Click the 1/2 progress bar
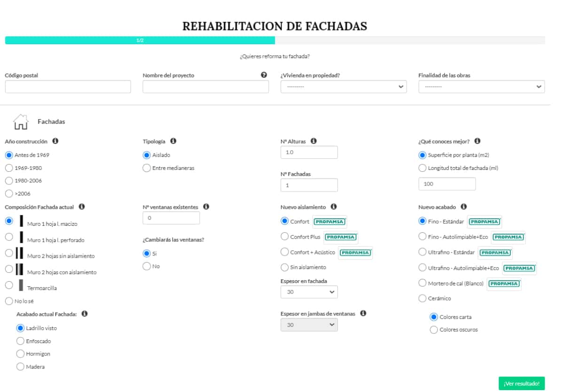This screenshot has height=392, width=564. (139, 41)
